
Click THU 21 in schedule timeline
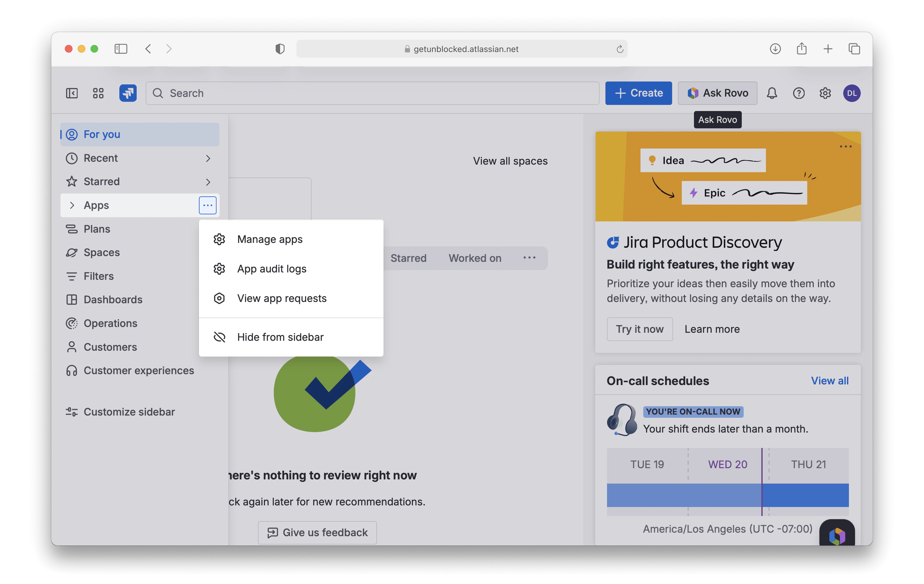(x=809, y=465)
